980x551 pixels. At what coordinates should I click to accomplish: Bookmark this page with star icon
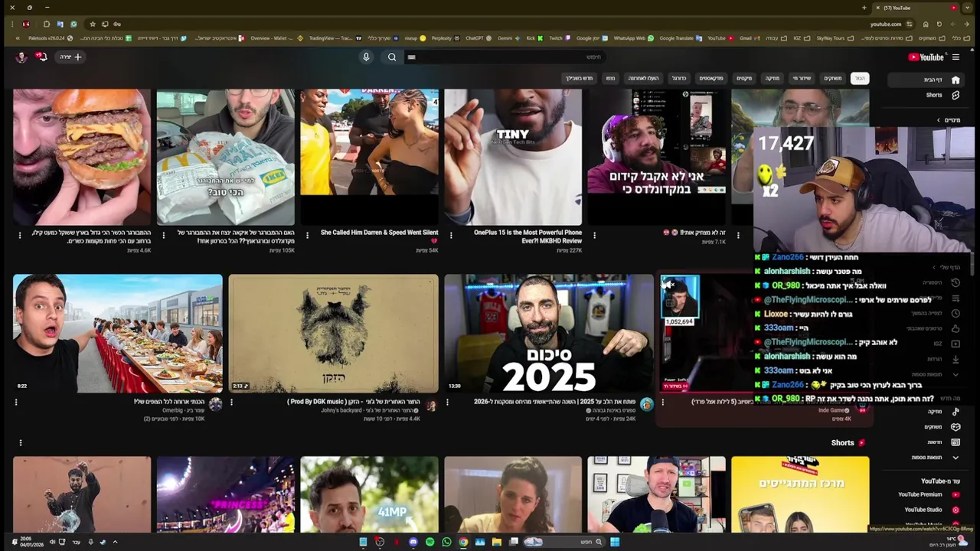click(x=93, y=24)
